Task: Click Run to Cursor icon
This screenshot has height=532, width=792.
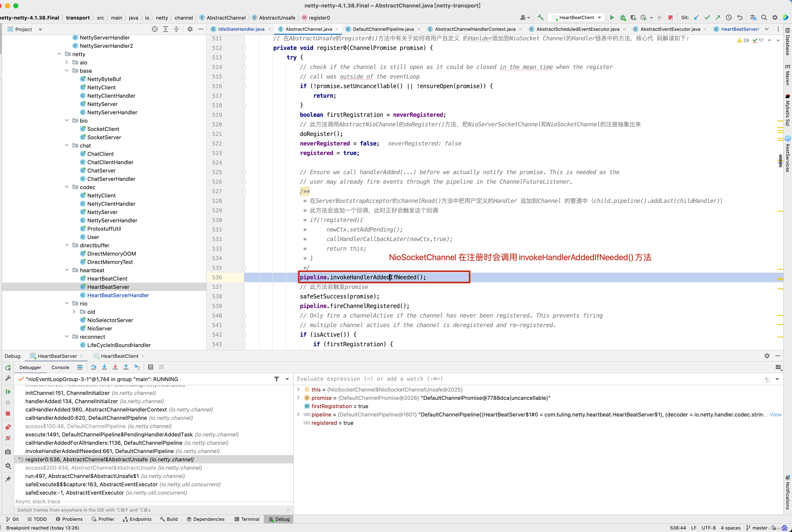Action: tap(137, 367)
